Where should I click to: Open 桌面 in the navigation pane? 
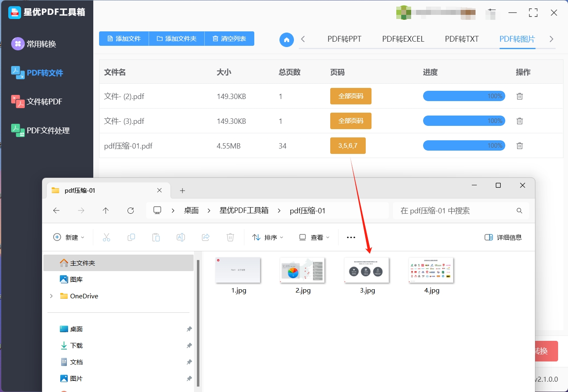pos(71,329)
